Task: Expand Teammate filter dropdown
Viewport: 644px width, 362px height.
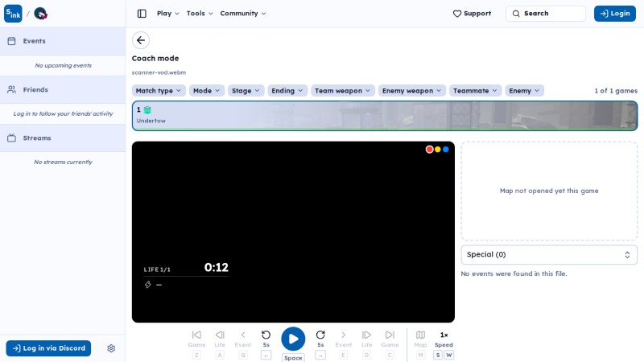Action: tap(475, 91)
